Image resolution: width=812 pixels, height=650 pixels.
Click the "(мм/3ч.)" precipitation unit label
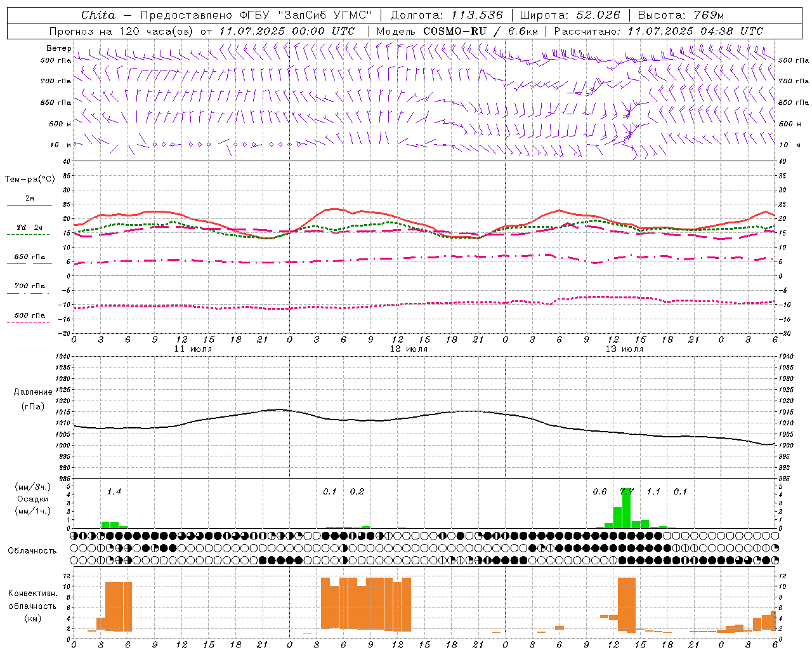pyautogui.click(x=33, y=487)
